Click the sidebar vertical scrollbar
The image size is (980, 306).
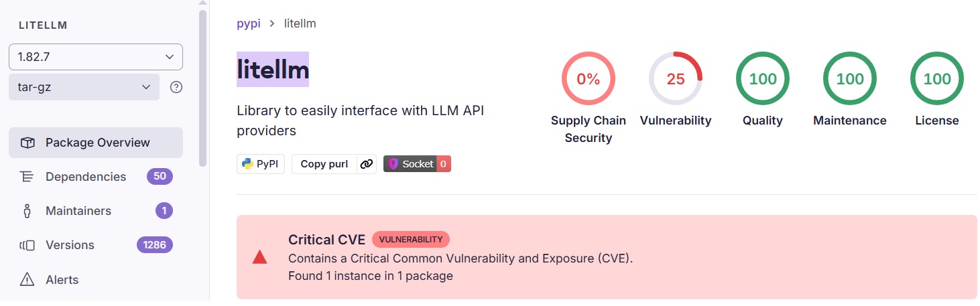point(202,87)
